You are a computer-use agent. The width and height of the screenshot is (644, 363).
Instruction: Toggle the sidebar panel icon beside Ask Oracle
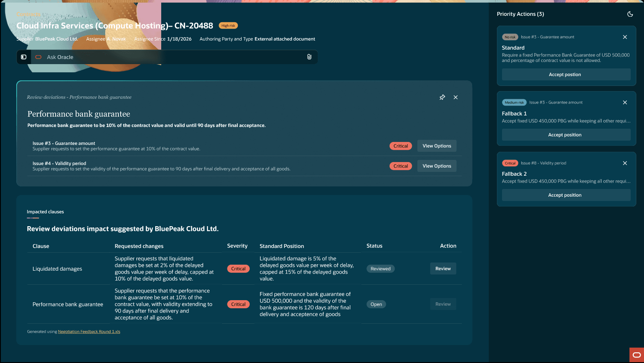pos(24,57)
